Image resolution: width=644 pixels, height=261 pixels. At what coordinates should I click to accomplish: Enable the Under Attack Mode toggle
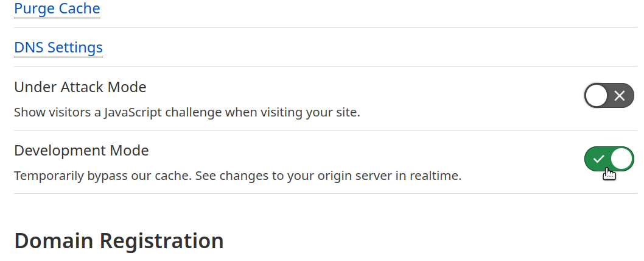tap(609, 96)
